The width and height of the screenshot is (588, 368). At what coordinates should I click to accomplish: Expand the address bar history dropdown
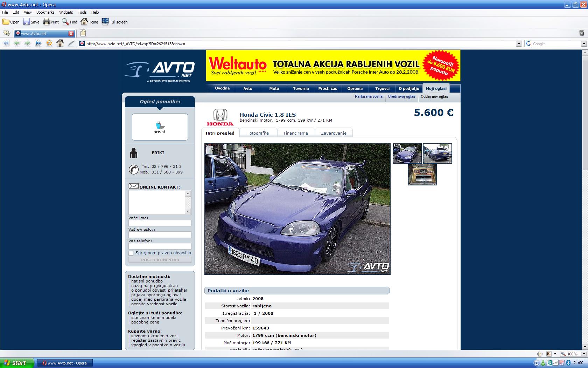point(519,44)
